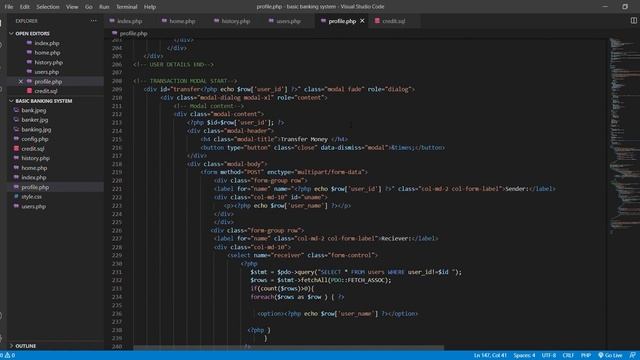The image size is (640, 360).
Task: Click the split editor icon
Action: 633,20
